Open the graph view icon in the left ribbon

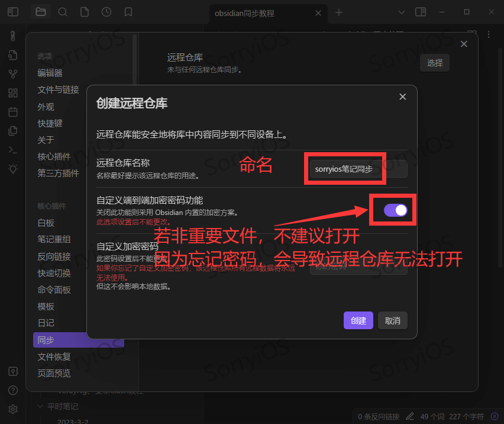(12, 73)
